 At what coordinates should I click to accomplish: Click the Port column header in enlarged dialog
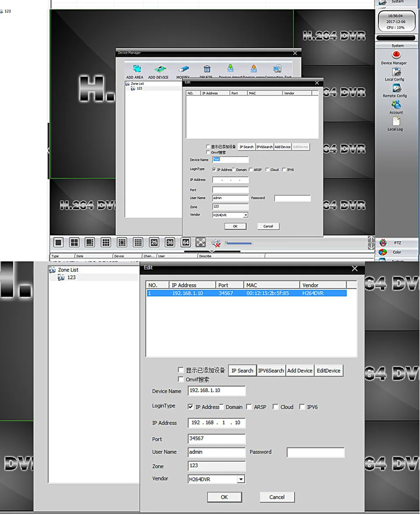tap(230, 285)
